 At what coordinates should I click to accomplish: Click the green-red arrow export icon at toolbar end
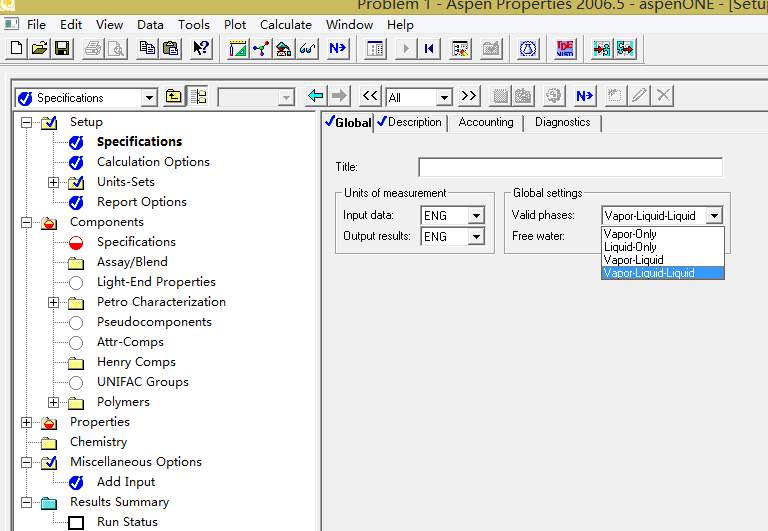click(x=602, y=48)
